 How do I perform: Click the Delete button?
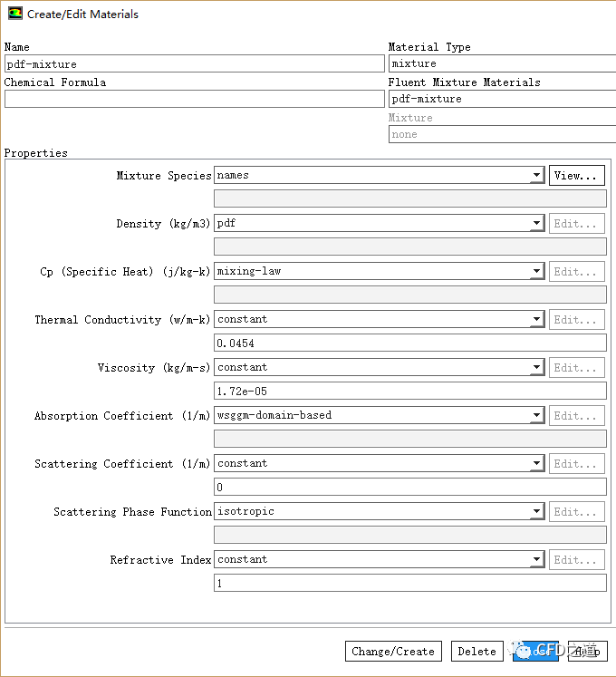tap(476, 651)
